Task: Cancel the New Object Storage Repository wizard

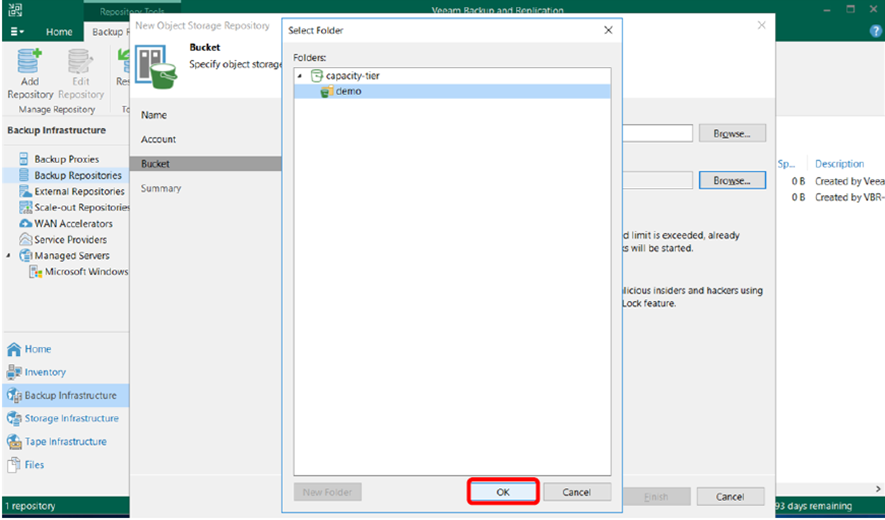Action: point(730,497)
